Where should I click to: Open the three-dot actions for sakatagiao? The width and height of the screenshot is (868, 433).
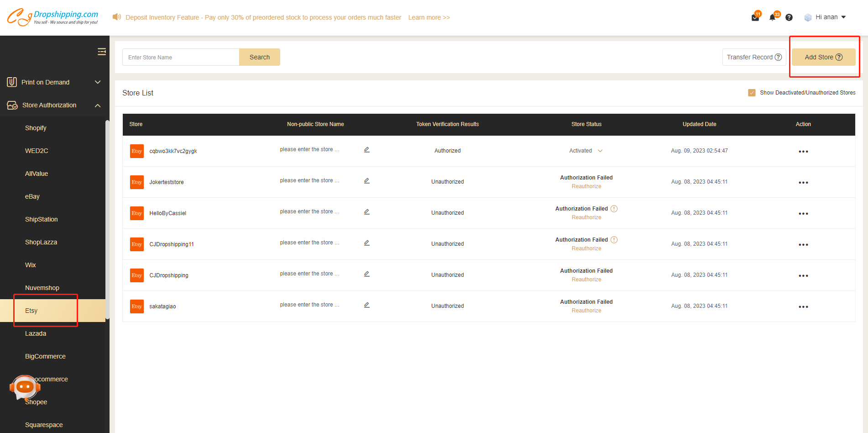pyautogui.click(x=803, y=306)
